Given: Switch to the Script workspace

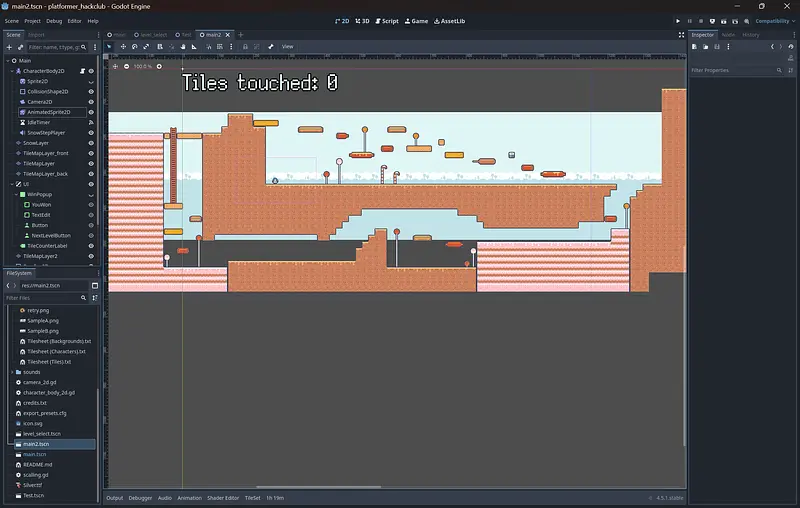Looking at the screenshot, I should (x=388, y=20).
